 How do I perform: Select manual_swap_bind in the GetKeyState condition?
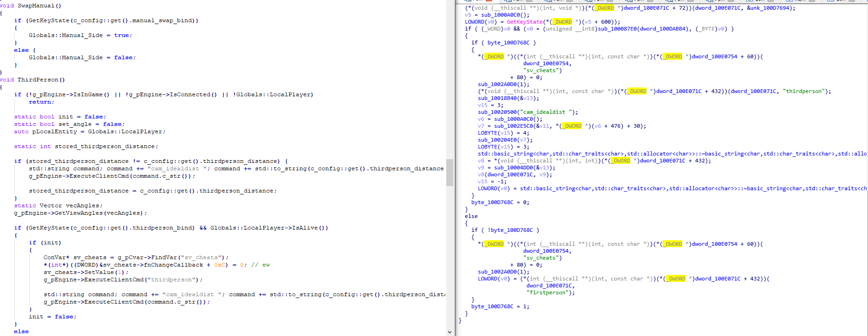point(162,20)
